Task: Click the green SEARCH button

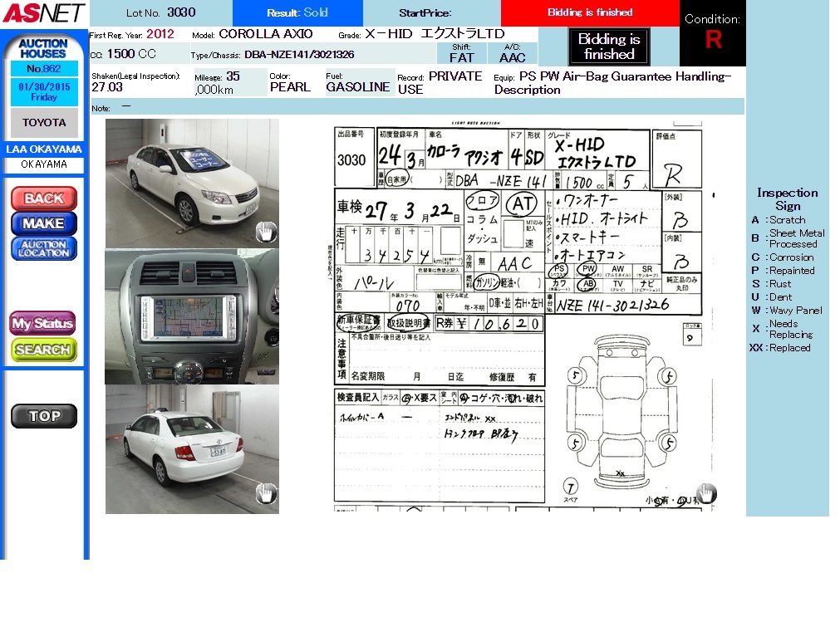Action: (43, 350)
